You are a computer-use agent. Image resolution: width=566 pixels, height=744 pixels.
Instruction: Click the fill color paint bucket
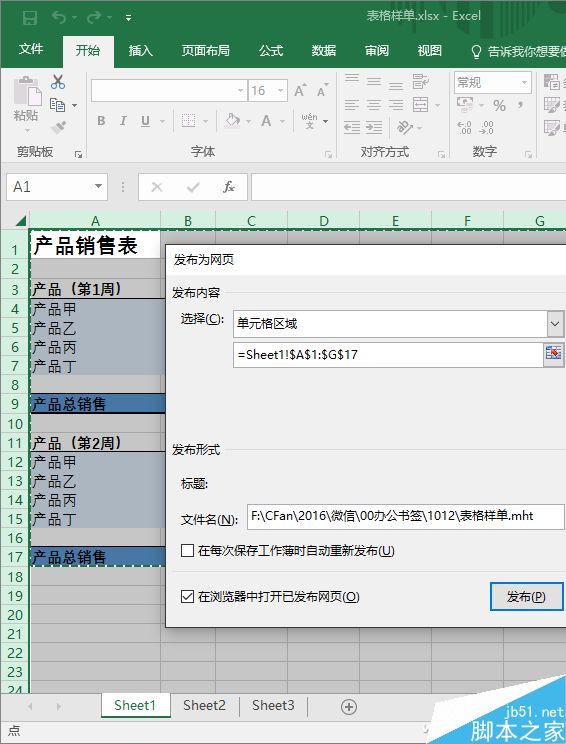click(232, 121)
